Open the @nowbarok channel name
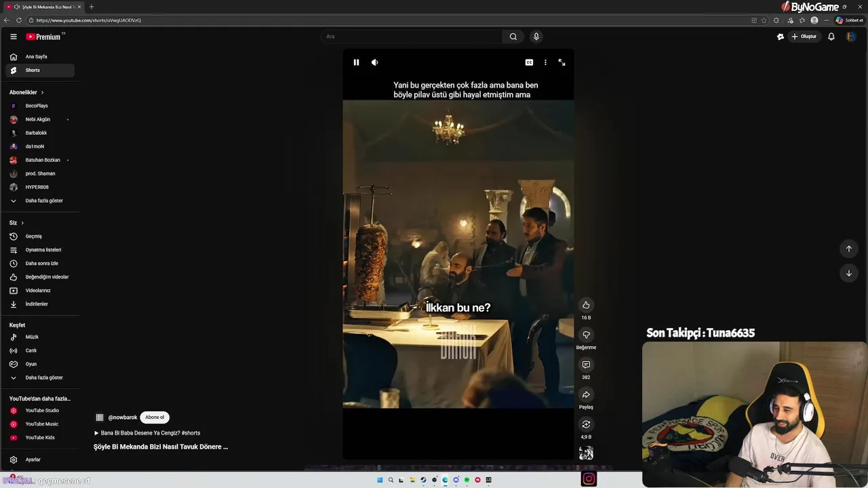 (x=123, y=418)
